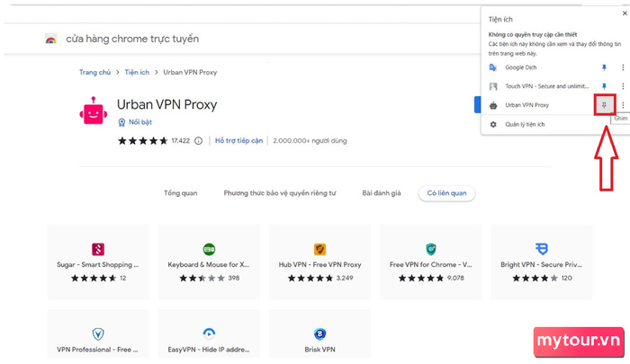Click the Nổi bật featured badge icon
Viewport: 630px width, 364px height.
[x=121, y=122]
